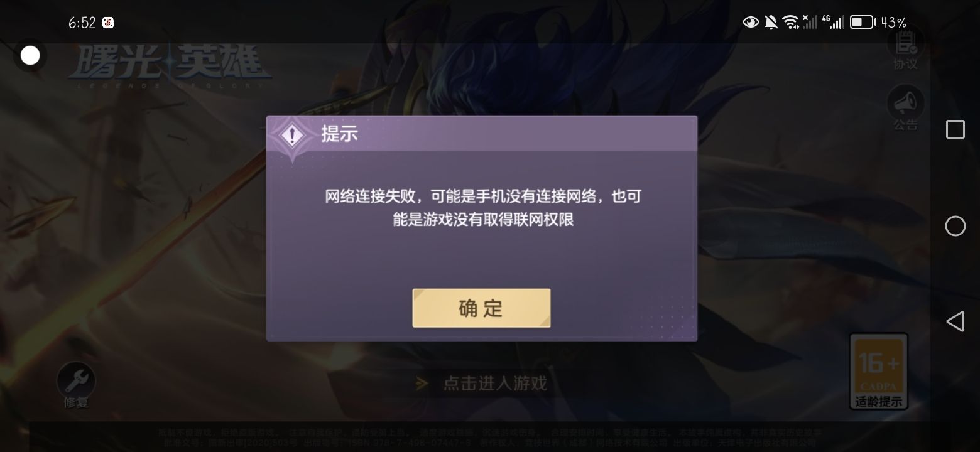Tap the 6:52 clock in status bar
Image resolution: width=980 pixels, height=452 pixels.
point(82,23)
